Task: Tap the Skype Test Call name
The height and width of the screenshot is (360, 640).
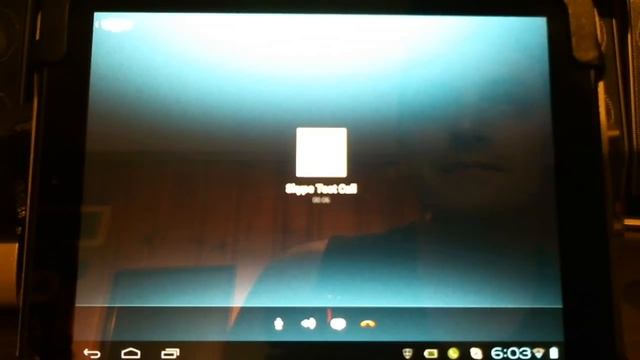Action: pyautogui.click(x=321, y=189)
